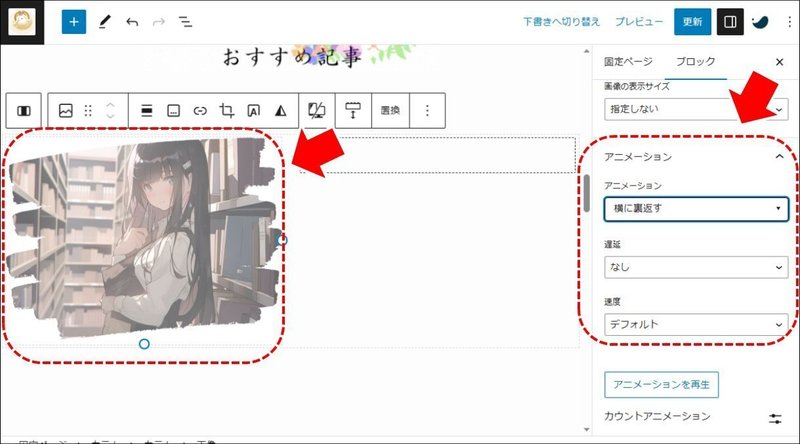Open the block bottom margin setting
The height and width of the screenshot is (444, 800).
click(x=353, y=111)
